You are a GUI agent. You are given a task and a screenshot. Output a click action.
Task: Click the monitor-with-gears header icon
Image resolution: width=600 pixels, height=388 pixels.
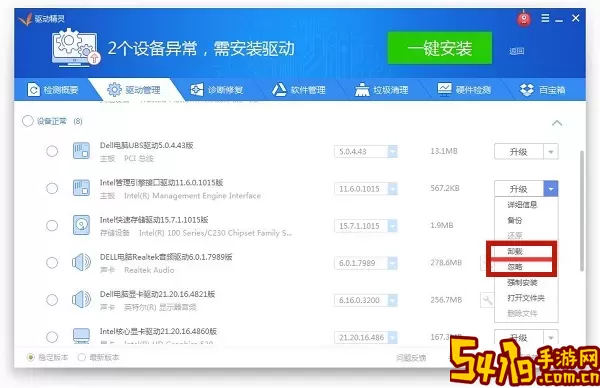tap(75, 49)
